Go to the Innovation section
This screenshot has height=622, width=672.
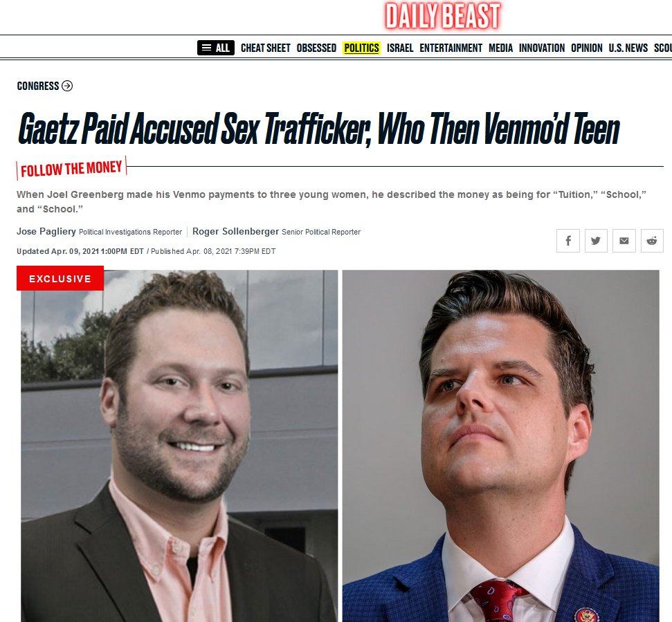[x=542, y=48]
